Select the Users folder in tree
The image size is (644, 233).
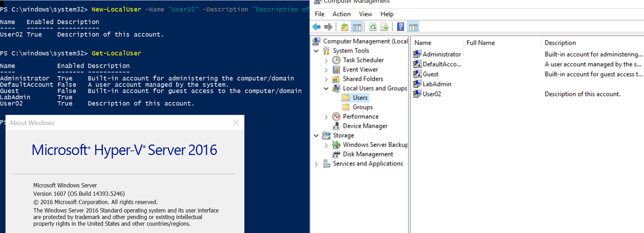coord(360,98)
